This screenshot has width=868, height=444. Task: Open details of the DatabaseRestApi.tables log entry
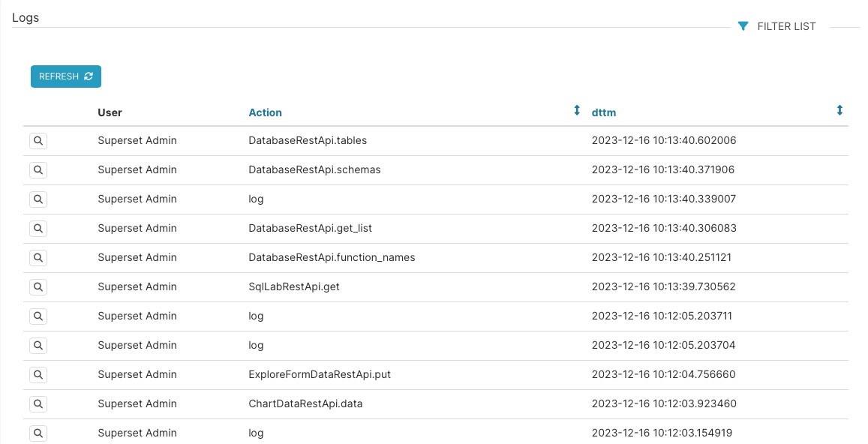coord(38,140)
